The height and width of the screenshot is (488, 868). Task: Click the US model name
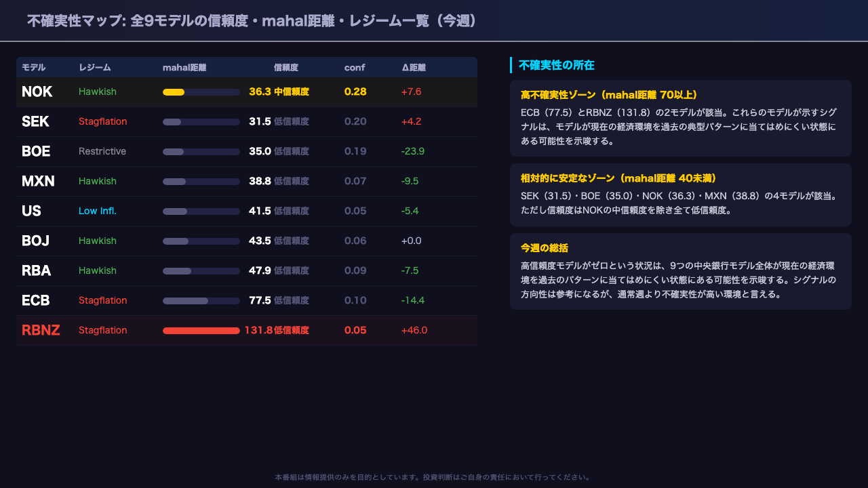pos(31,211)
